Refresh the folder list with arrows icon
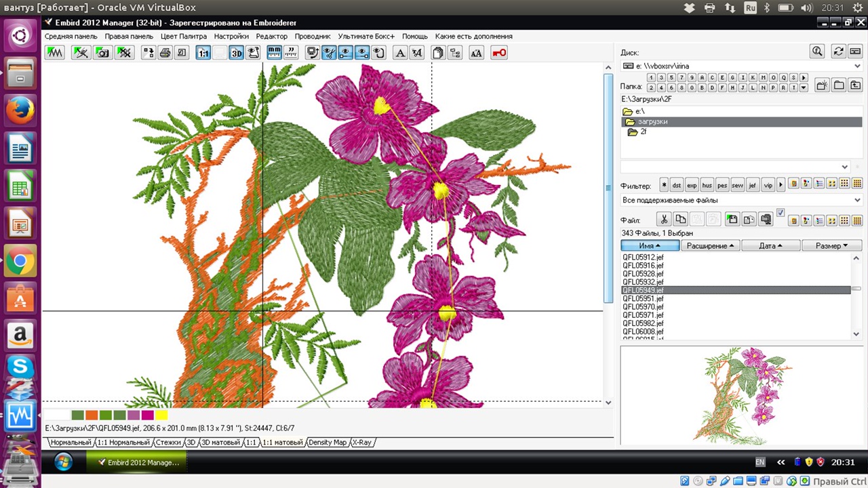Screen dimensions: 868x488 click(839, 51)
